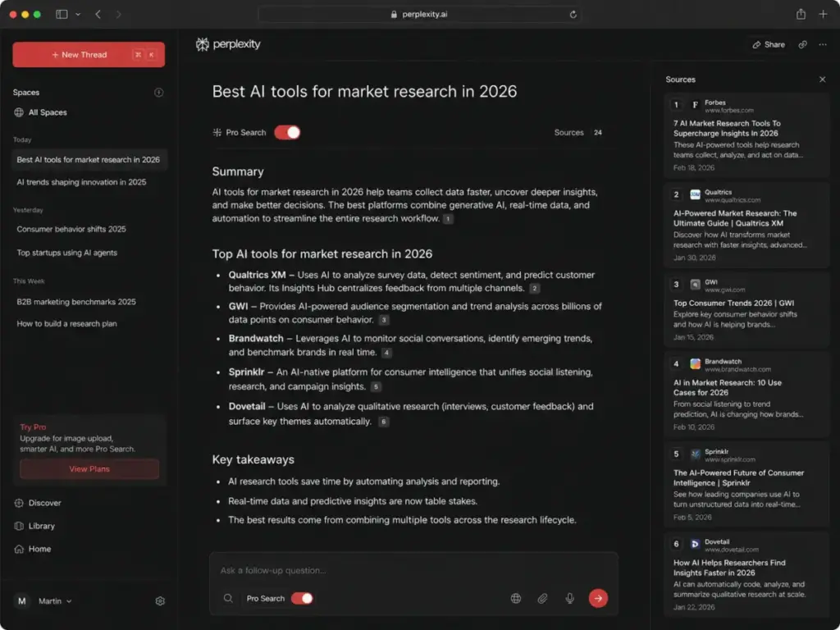This screenshot has width=840, height=630.
Task: Open a new Safari tab with plus
Action: coord(823,14)
